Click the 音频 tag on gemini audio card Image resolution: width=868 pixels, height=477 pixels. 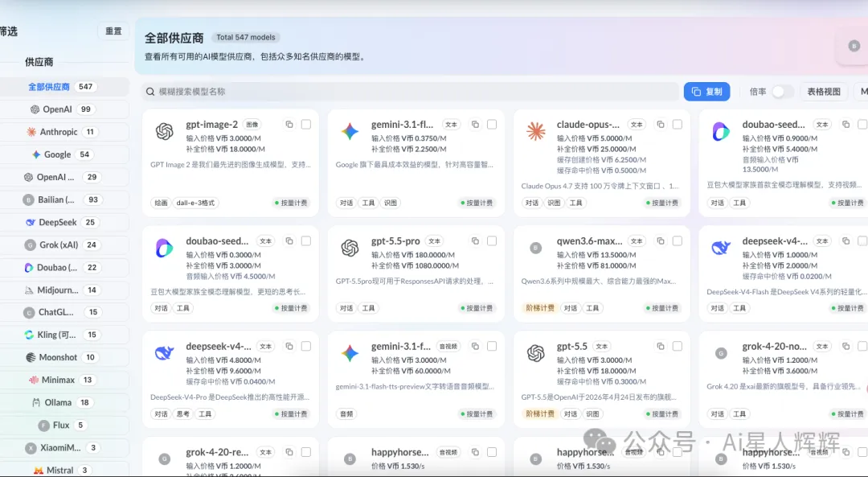pyautogui.click(x=346, y=413)
